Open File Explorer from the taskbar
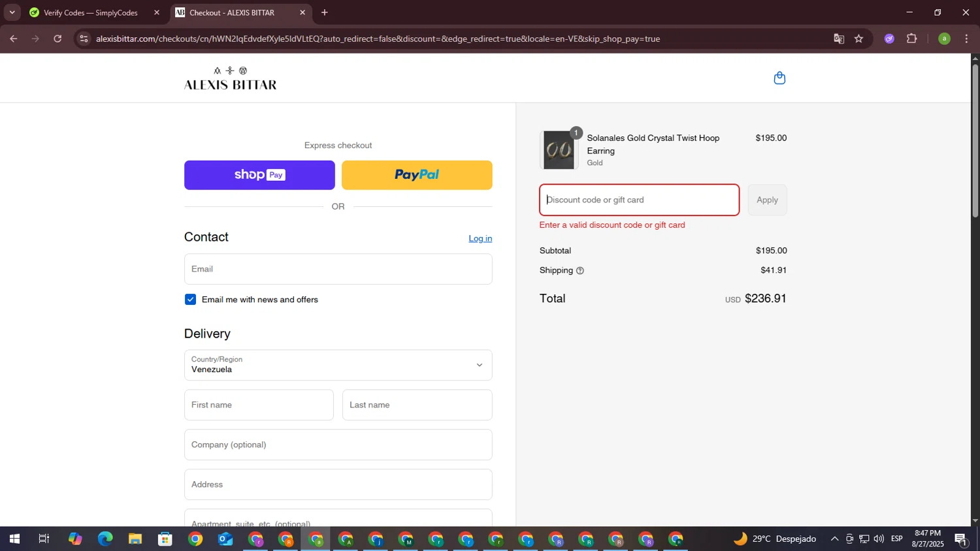980x551 pixels. [x=135, y=539]
